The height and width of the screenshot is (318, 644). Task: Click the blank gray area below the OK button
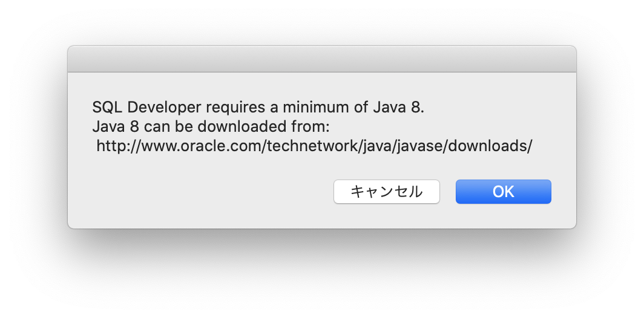click(503, 216)
